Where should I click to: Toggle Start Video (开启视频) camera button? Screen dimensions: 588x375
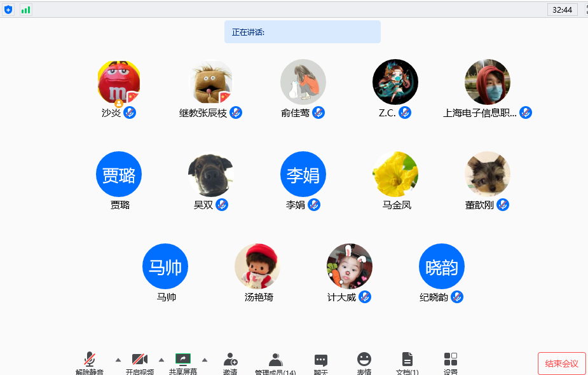[x=139, y=359]
